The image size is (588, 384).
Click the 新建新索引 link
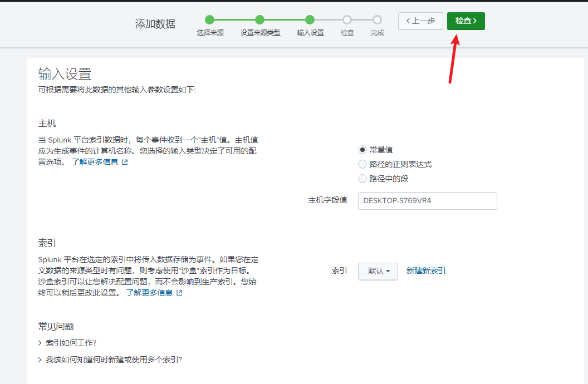click(426, 271)
